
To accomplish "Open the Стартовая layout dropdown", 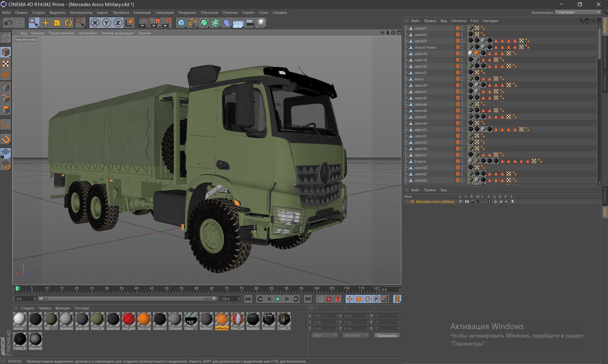I will [x=578, y=12].
